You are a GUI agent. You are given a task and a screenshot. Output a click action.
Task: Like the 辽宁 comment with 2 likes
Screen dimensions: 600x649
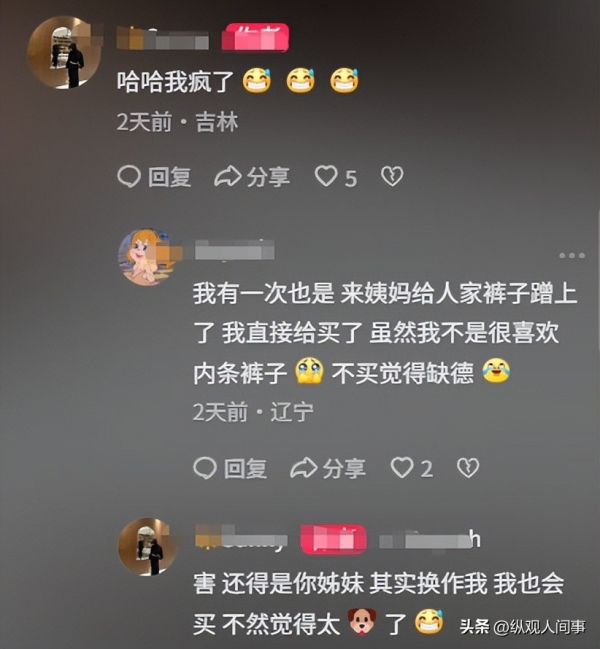click(x=402, y=468)
